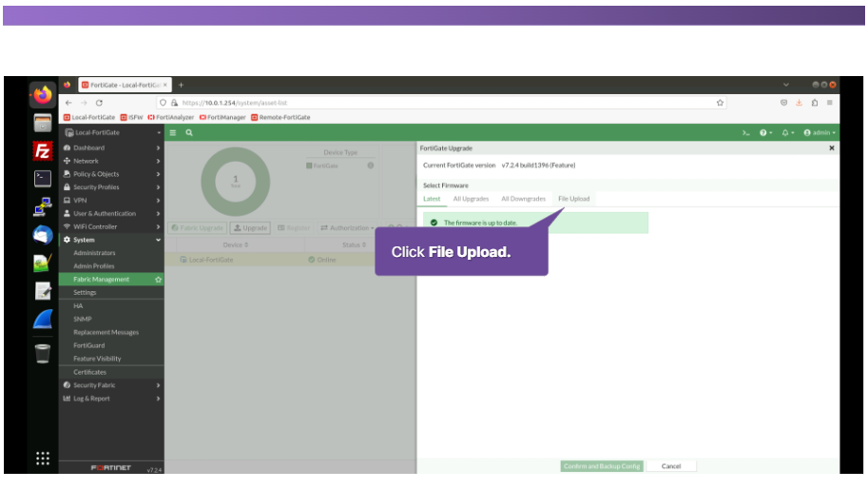Bookmark page with star icon
Image resolution: width=868 pixels, height=489 pixels.
[720, 103]
